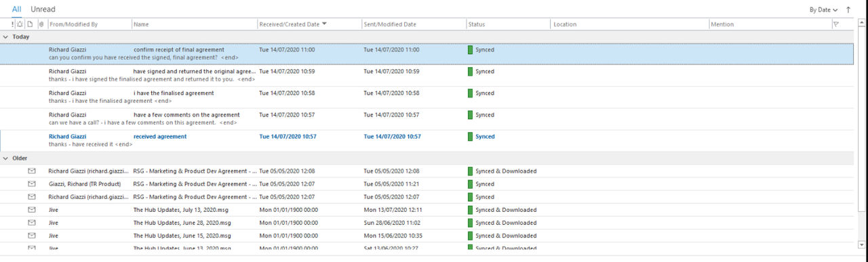The height and width of the screenshot is (262, 868).
Task: Collapse the Older group
Action: coord(6,158)
